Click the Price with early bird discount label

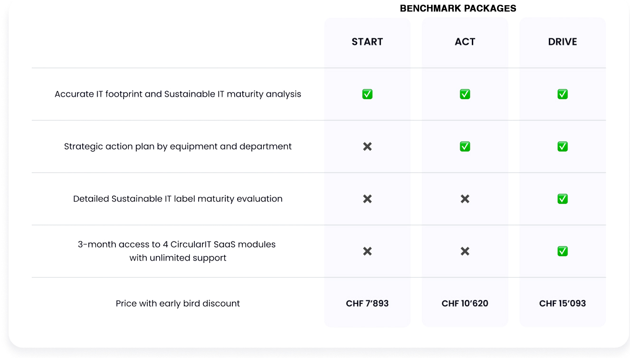coord(178,303)
